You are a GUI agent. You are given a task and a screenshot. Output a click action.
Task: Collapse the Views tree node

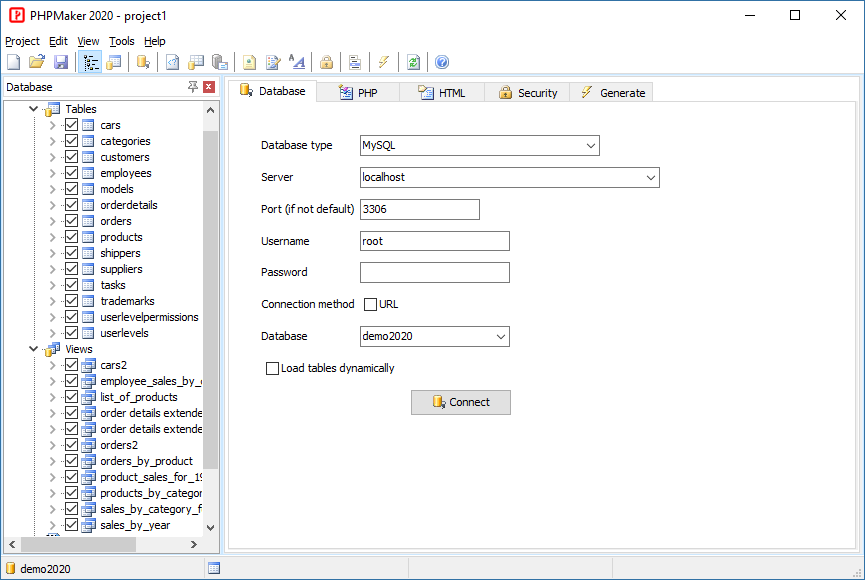click(33, 349)
